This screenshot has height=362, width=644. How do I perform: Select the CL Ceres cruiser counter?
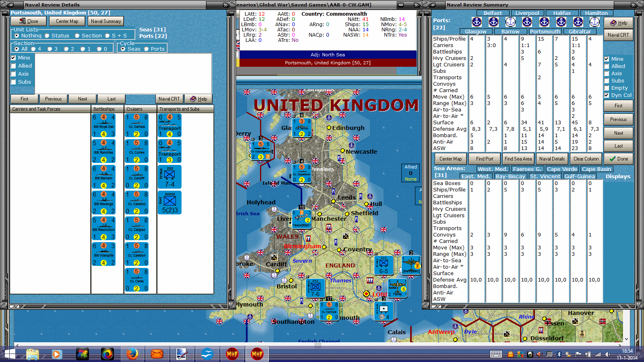click(x=136, y=280)
